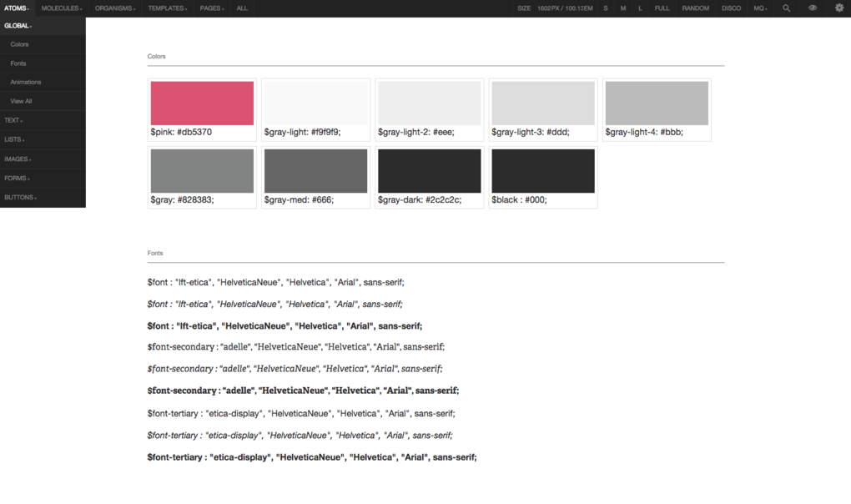The image size is (851, 504).
Task: Click the pink #db5370 color swatch
Action: (x=202, y=103)
